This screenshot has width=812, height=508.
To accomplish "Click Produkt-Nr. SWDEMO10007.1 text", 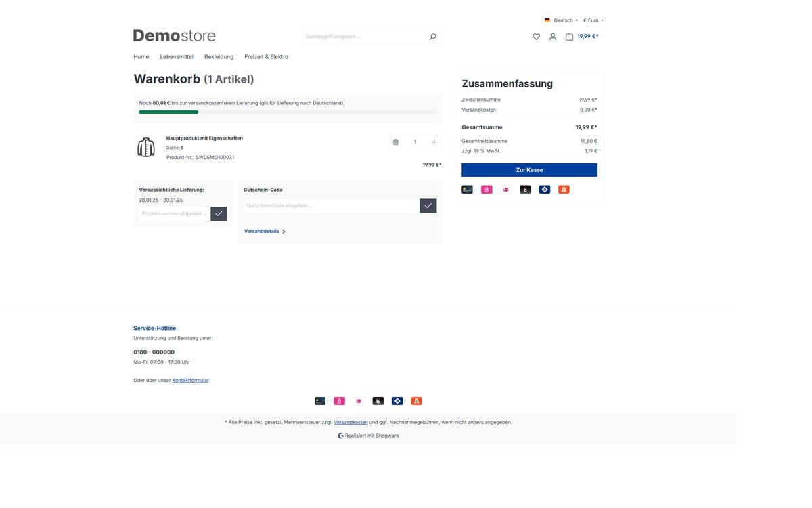I will pyautogui.click(x=200, y=158).
